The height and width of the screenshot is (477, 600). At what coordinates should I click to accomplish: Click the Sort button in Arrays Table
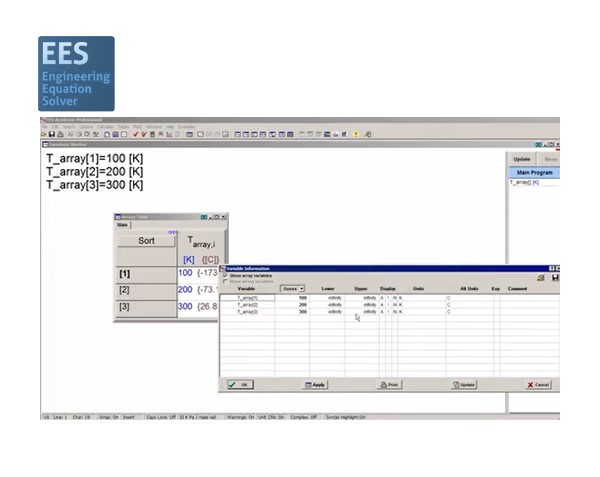point(146,241)
